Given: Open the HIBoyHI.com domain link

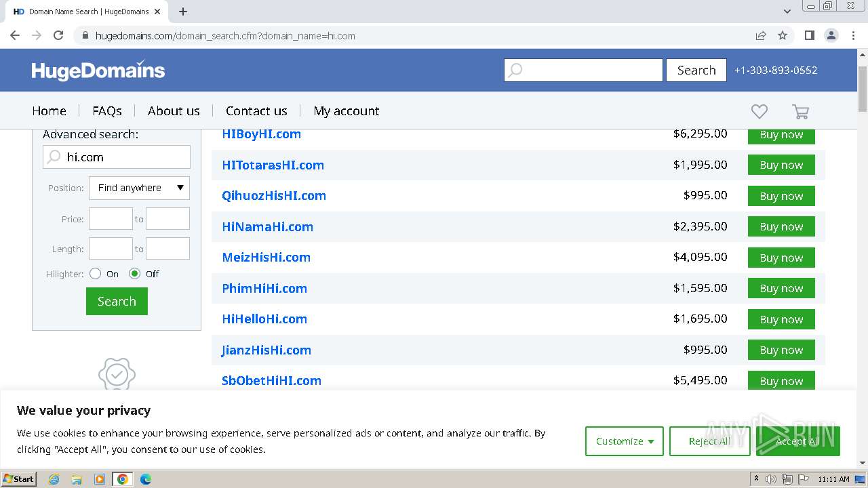Looking at the screenshot, I should pos(261,134).
